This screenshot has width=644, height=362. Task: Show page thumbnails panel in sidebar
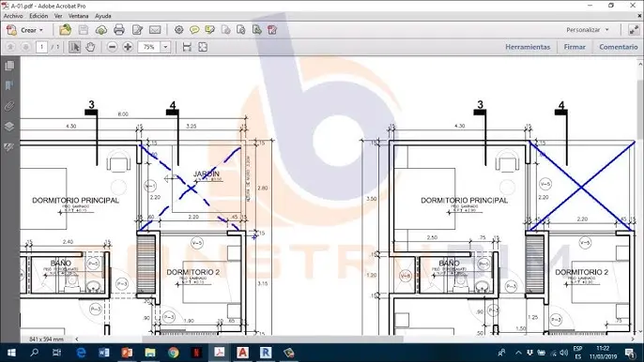9,66
